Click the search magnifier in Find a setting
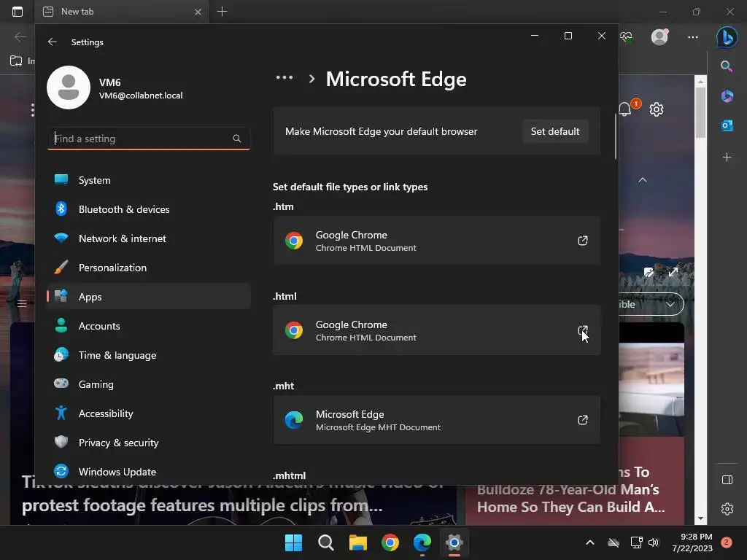 [x=237, y=139]
